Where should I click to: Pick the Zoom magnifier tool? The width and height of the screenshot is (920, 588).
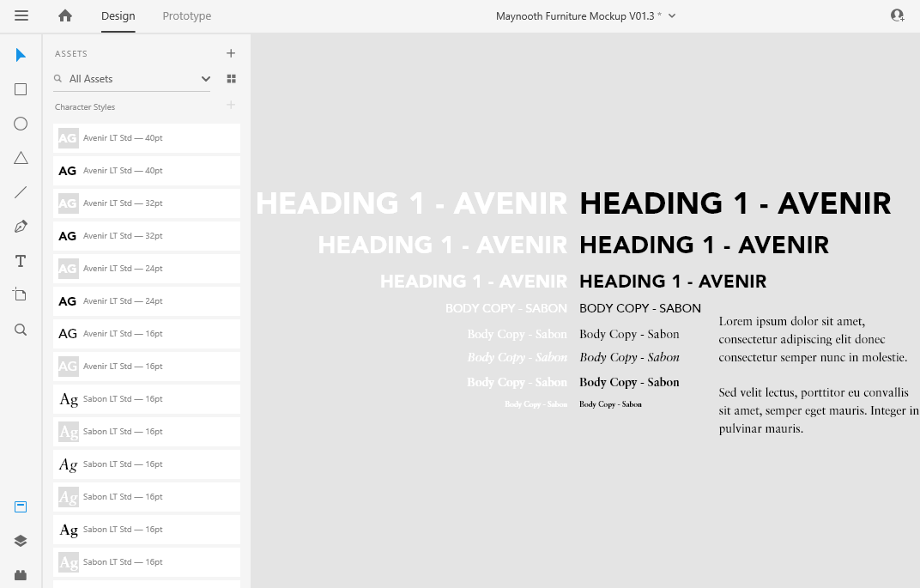click(x=21, y=330)
